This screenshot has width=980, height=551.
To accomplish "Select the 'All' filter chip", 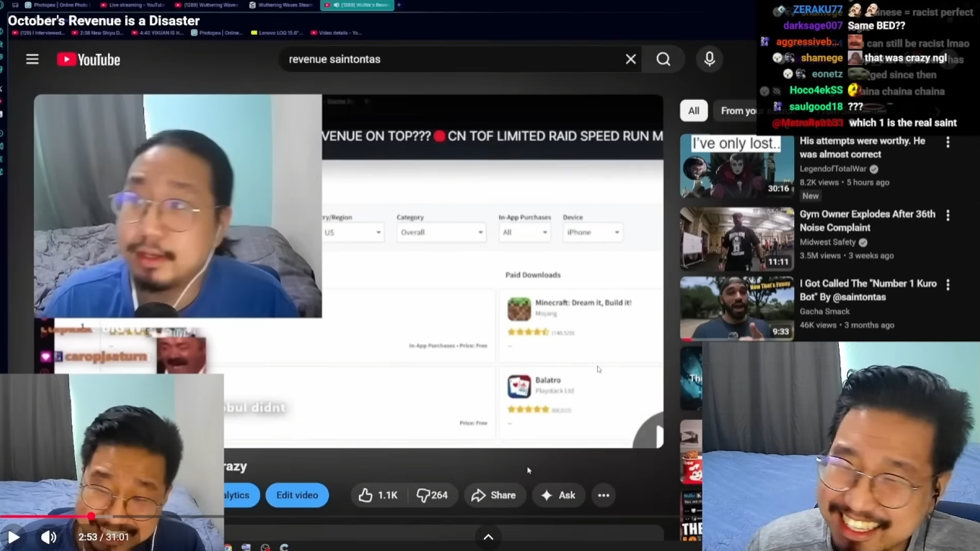I will (693, 111).
